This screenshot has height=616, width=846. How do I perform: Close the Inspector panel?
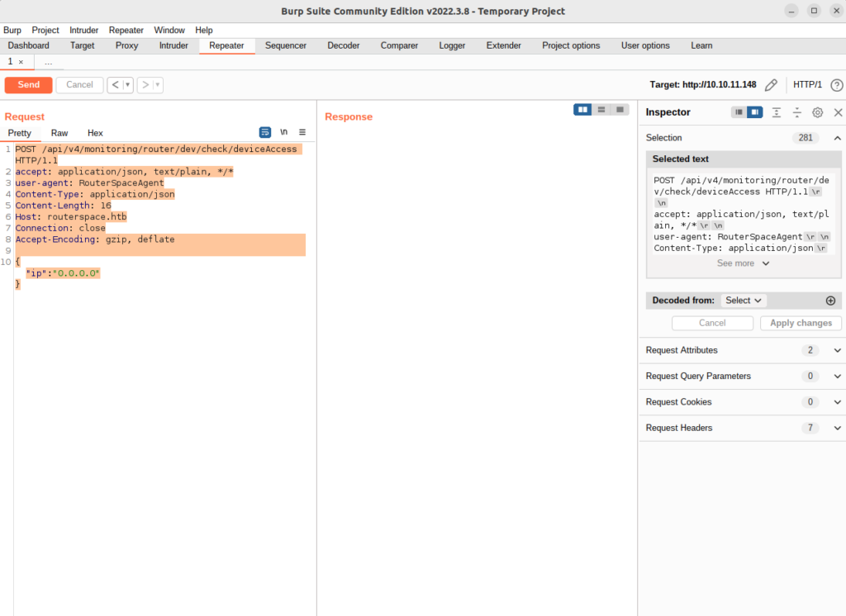click(x=838, y=112)
